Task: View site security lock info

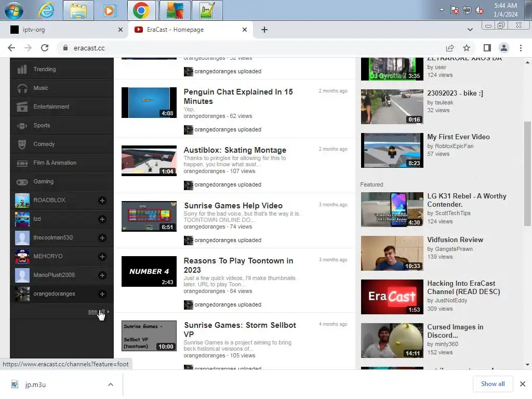Action: click(65, 48)
